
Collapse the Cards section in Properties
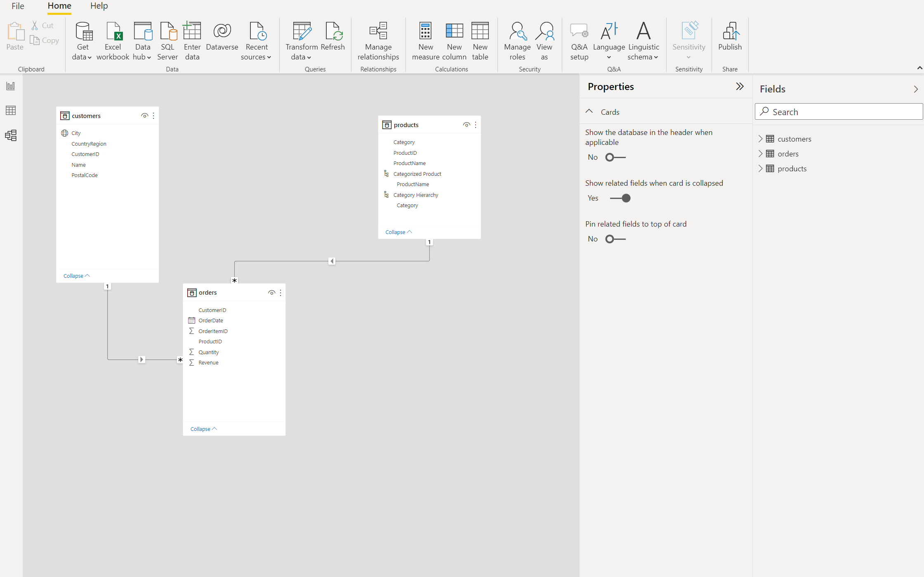[589, 111]
